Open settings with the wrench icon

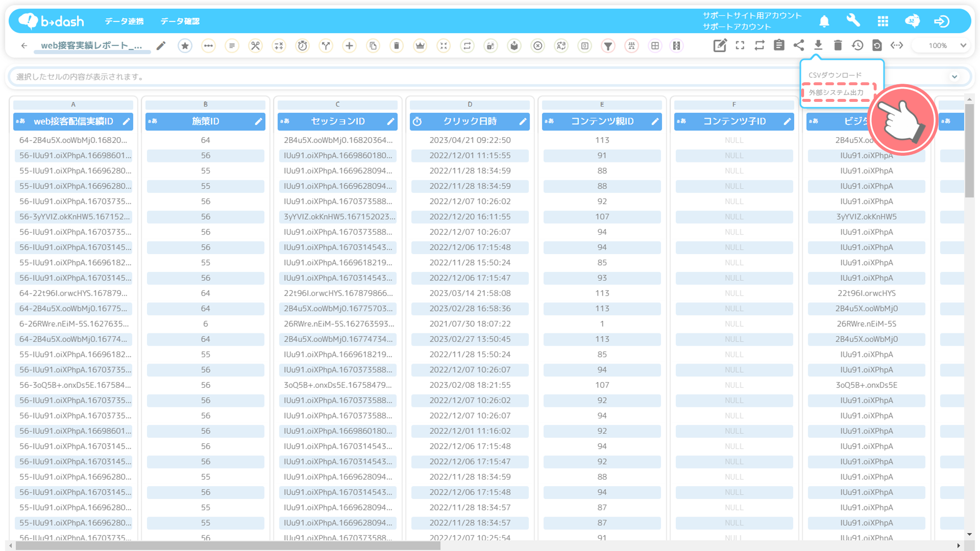(x=853, y=21)
